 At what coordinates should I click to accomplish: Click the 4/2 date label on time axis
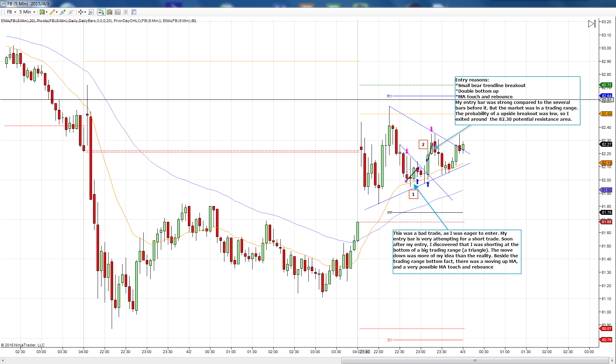pyautogui.click(x=189, y=352)
